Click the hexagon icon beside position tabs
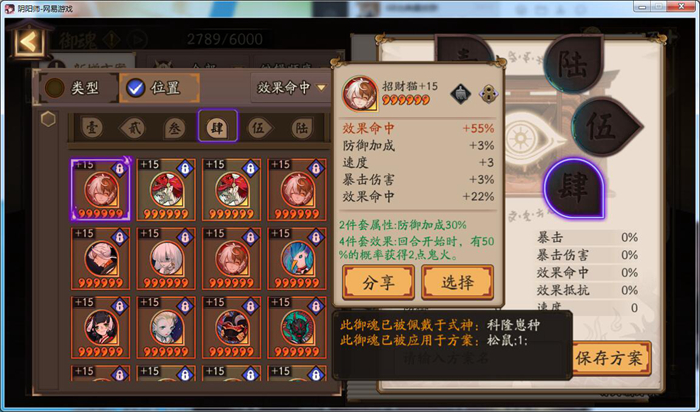 point(48,119)
